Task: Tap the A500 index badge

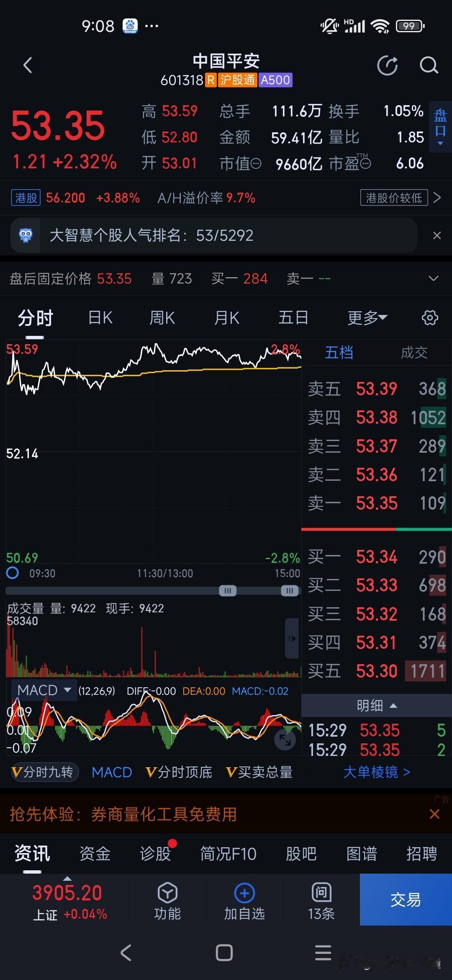Action: [x=275, y=80]
